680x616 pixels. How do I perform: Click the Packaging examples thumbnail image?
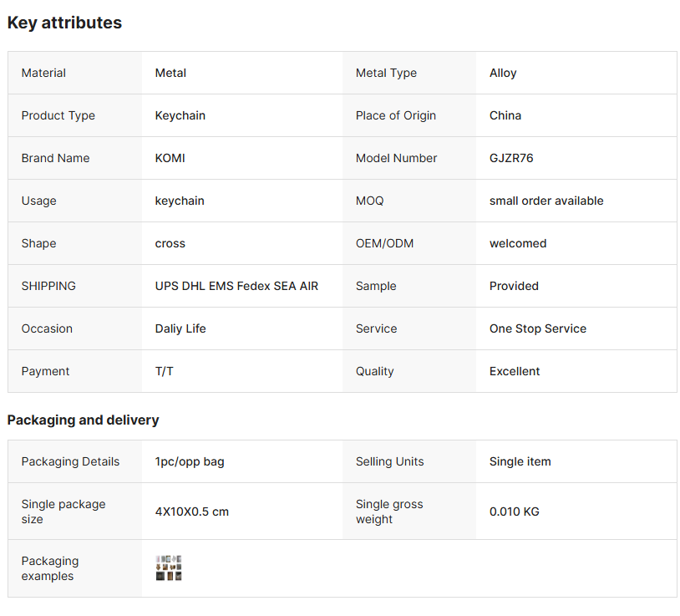tap(169, 568)
